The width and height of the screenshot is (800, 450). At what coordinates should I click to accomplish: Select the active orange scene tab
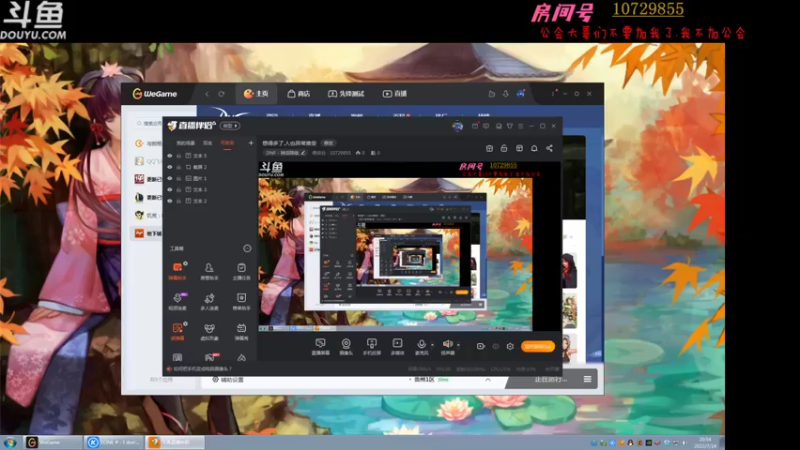[227, 143]
